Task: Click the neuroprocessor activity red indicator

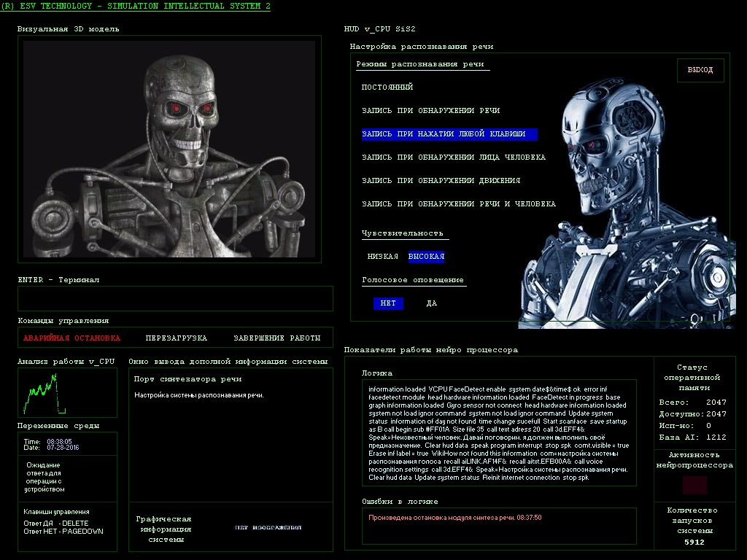Action: coord(694,486)
